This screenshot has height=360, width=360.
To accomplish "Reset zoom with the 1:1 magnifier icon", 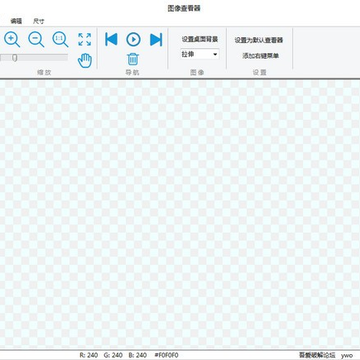I will point(60,39).
